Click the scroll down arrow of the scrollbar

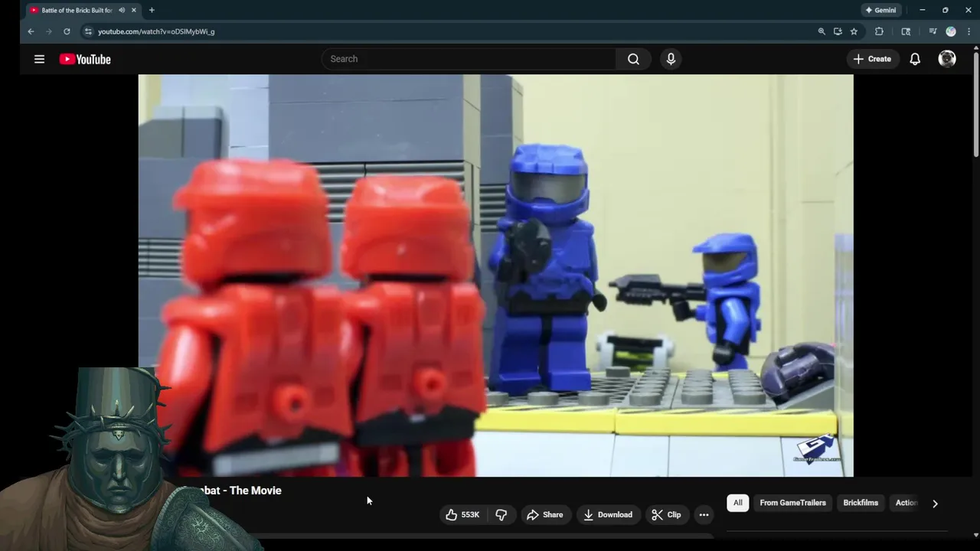975,535
